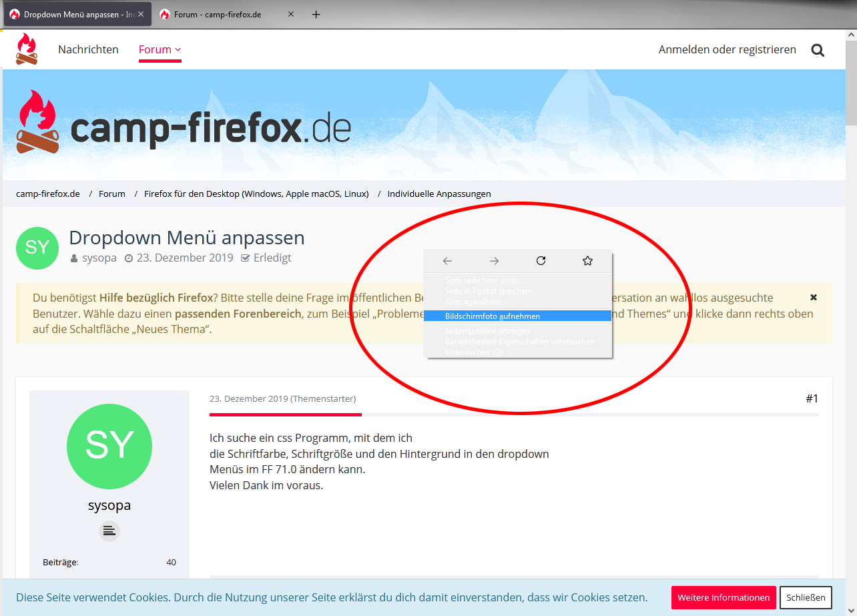Open 'Firefox für den Desktop' breadcrumb
Image resolution: width=857 pixels, height=616 pixels.
[256, 194]
